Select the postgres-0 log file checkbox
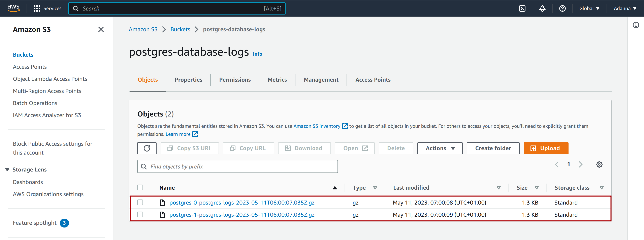The height and width of the screenshot is (240, 644). coord(140,202)
